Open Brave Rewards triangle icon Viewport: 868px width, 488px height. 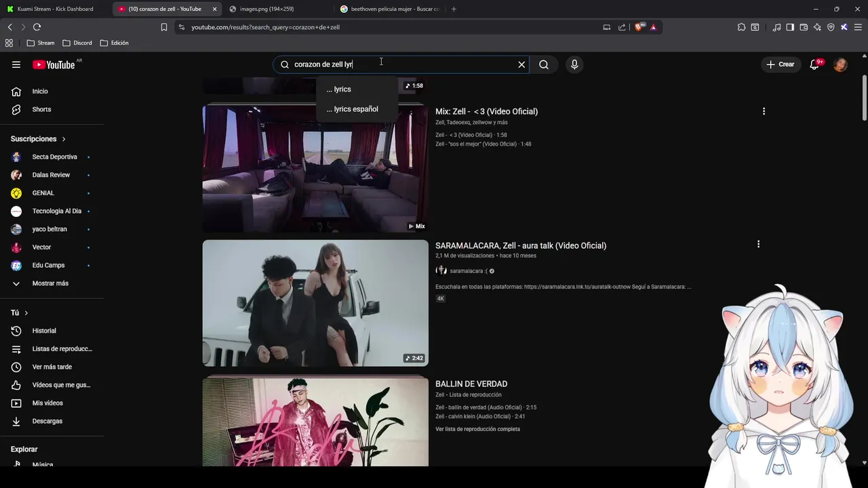pyautogui.click(x=653, y=27)
